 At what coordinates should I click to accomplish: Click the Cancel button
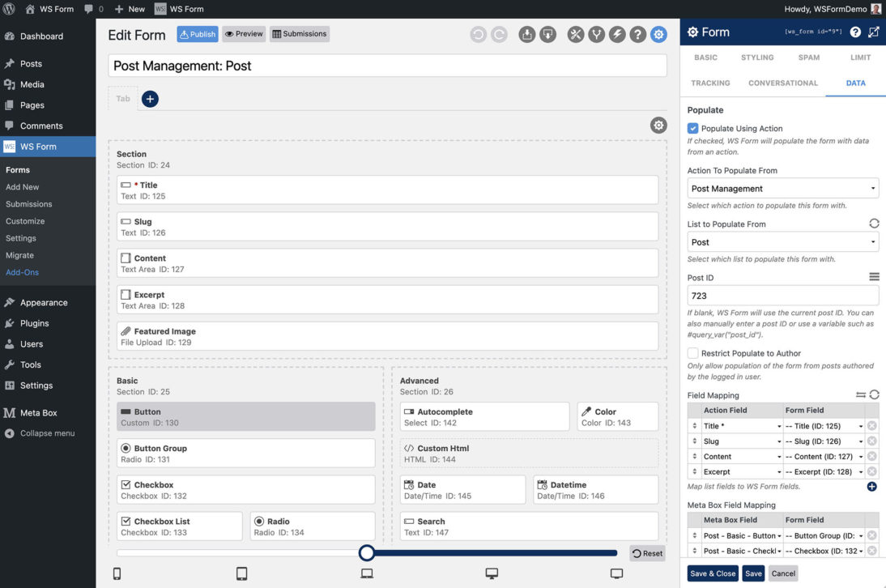783,573
